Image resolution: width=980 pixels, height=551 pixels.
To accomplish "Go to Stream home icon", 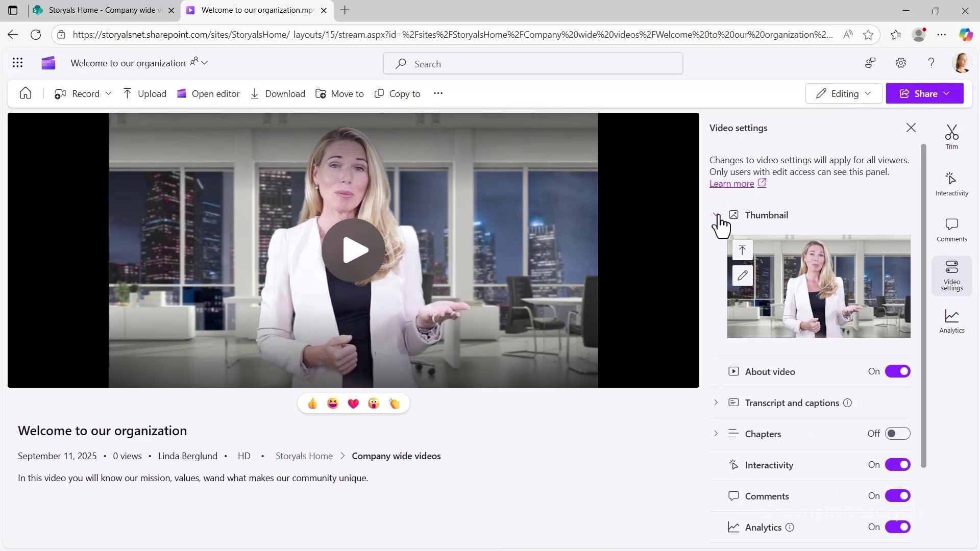I will [x=26, y=93].
